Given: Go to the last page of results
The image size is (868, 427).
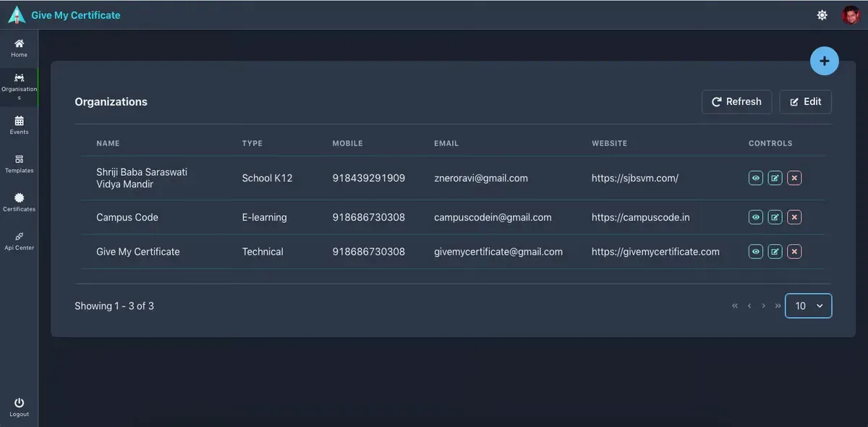Looking at the screenshot, I should tap(778, 306).
